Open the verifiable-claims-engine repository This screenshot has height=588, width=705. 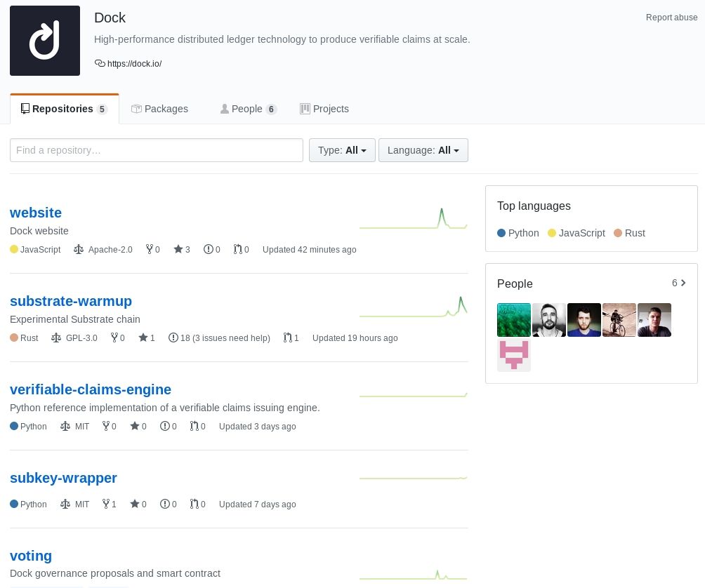click(91, 389)
